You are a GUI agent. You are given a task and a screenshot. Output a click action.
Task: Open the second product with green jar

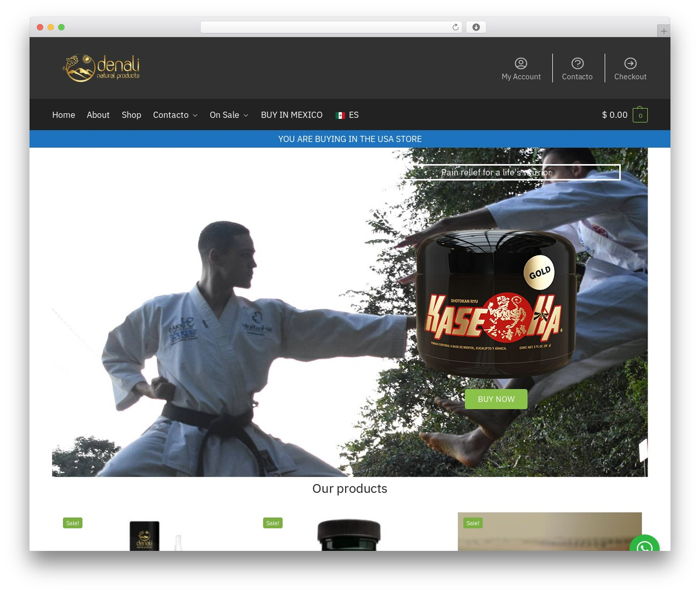pos(349,532)
